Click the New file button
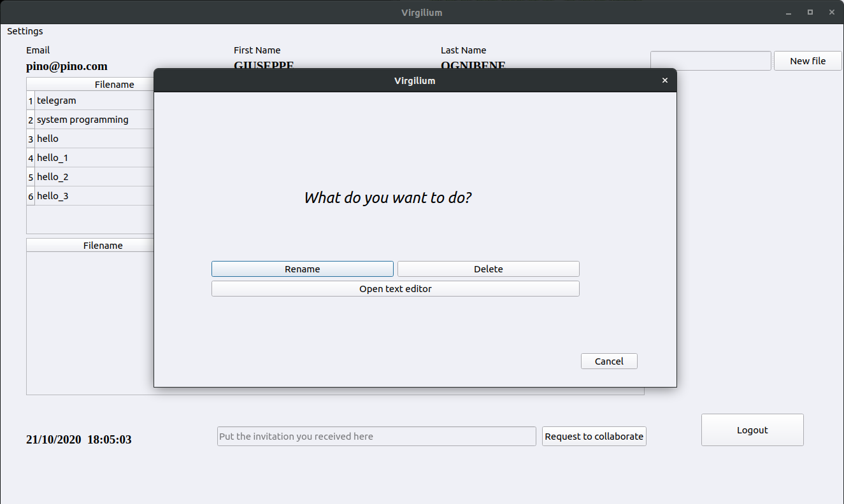Image resolution: width=844 pixels, height=504 pixels. tap(808, 61)
